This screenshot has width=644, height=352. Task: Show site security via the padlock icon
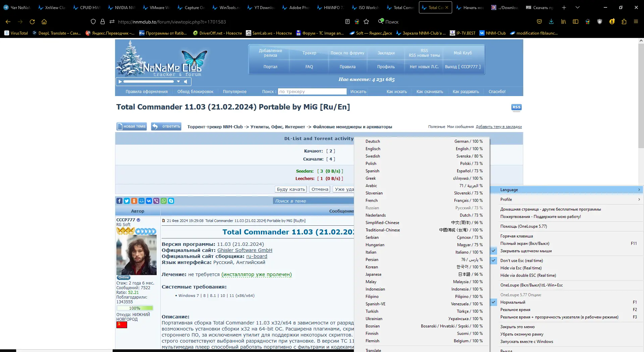pos(103,22)
